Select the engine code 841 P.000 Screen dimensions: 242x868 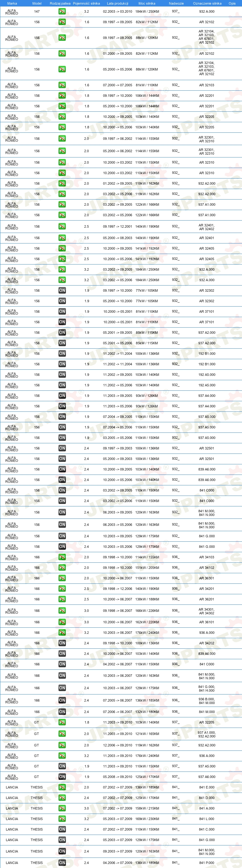[207, 863]
